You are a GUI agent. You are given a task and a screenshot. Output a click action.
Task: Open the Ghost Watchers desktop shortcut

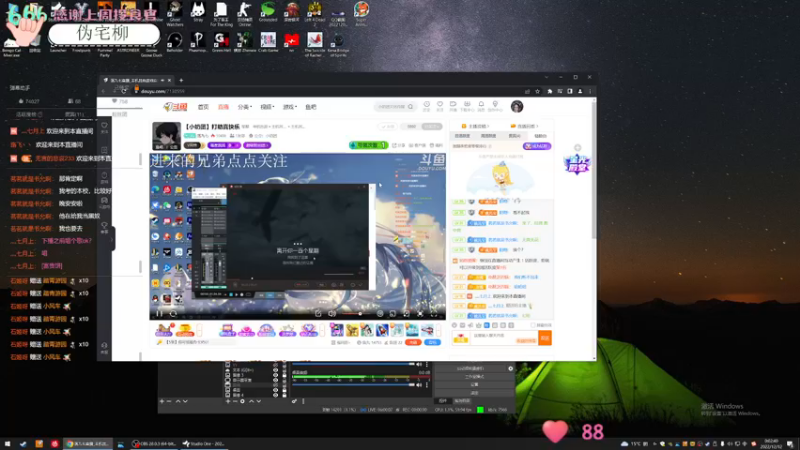[x=174, y=14]
